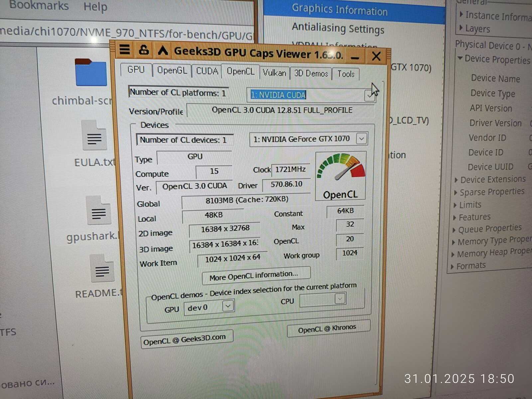The width and height of the screenshot is (532, 399).
Task: Click the Local memory value 48KB
Action: 213,215
